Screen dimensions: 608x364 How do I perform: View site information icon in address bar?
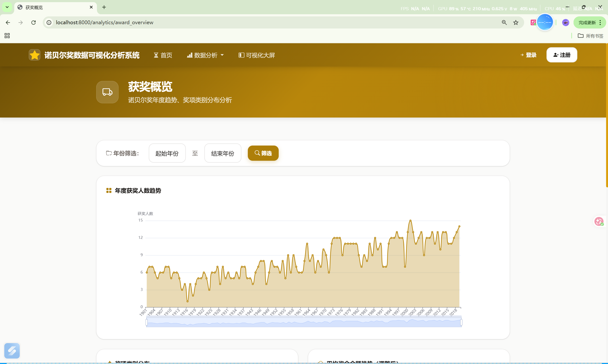coord(49,23)
